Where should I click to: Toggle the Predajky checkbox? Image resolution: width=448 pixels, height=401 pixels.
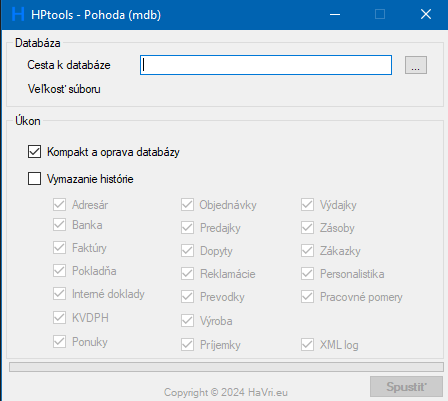pyautogui.click(x=187, y=228)
